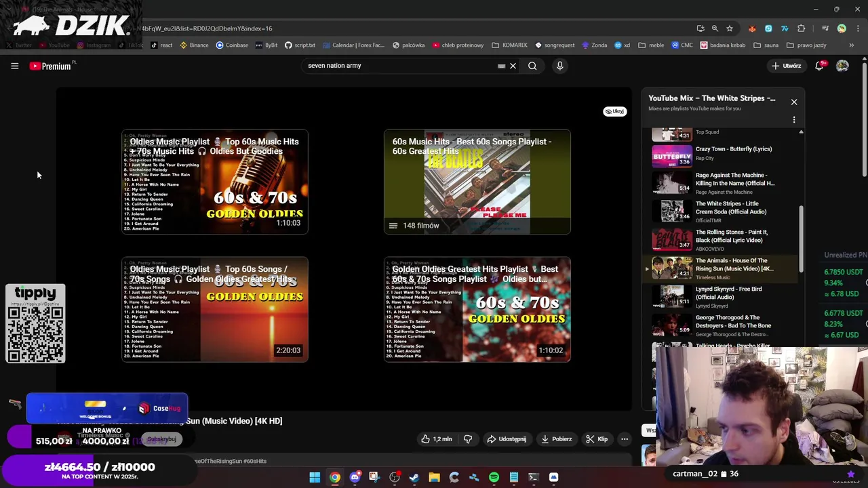Open the meble bookmarks folder
The width and height of the screenshot is (868, 488).
651,45
